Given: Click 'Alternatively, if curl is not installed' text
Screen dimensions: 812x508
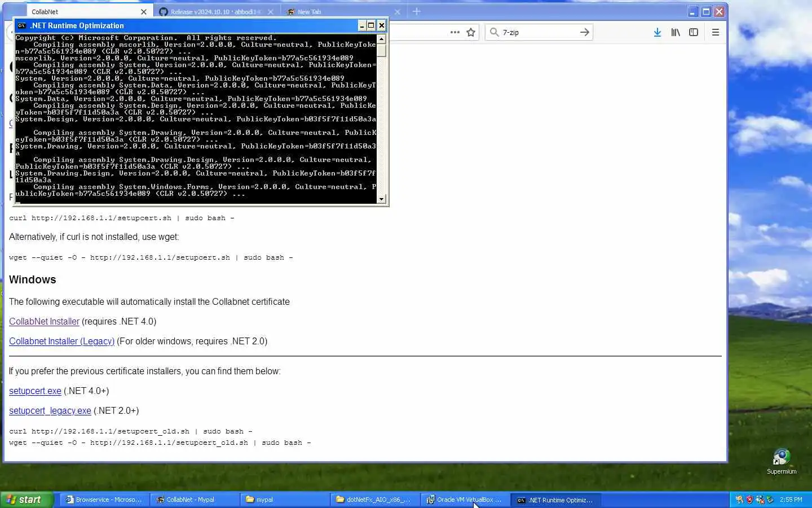Looking at the screenshot, I should click(94, 237).
